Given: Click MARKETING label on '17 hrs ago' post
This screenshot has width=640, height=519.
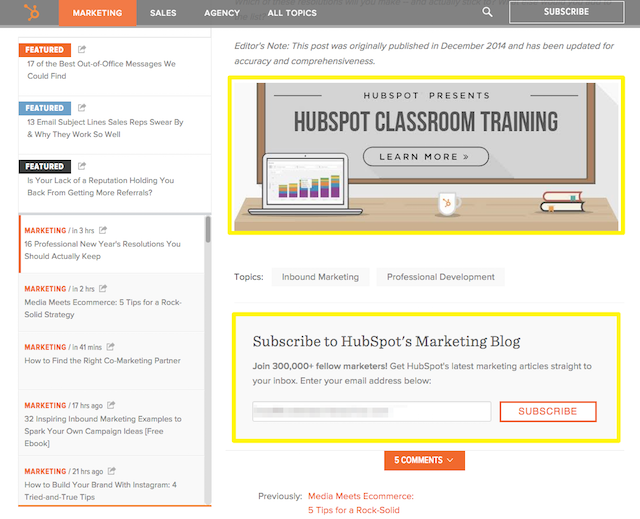Looking at the screenshot, I should click(x=45, y=405).
